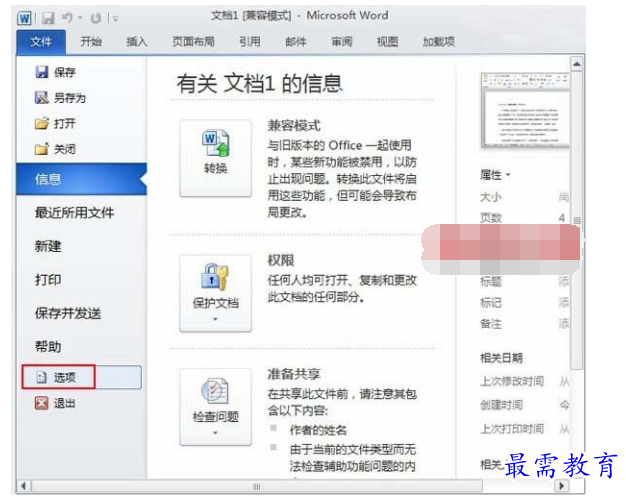This screenshot has width=626, height=497.
Task: Choose 新建 in the backstage menu
Action: (x=48, y=246)
